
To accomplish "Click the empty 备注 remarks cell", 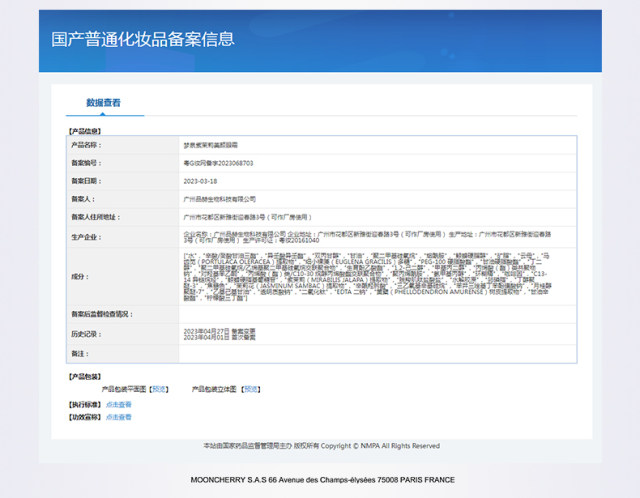I will (x=378, y=354).
